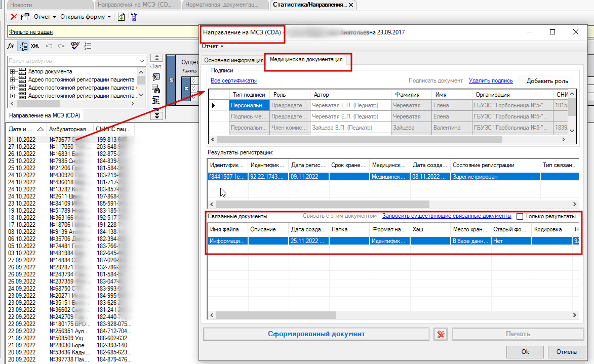Close the 'Статистика/Направления' tab with its X
Screen dimensions: 594x364
pos(351,5)
